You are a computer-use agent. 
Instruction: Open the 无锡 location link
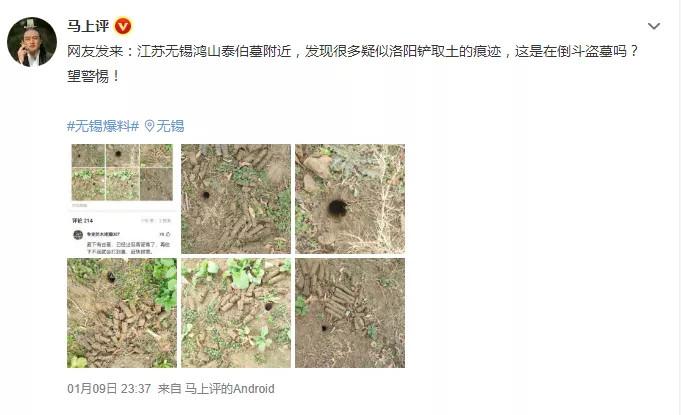click(x=170, y=126)
